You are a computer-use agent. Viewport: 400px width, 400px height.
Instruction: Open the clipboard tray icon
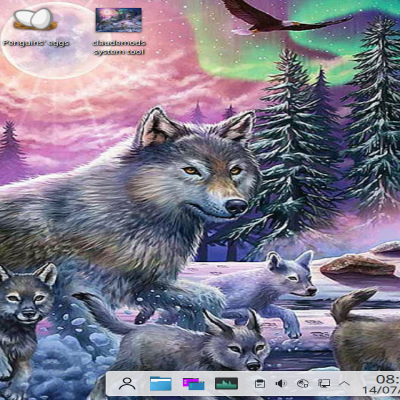(260, 384)
